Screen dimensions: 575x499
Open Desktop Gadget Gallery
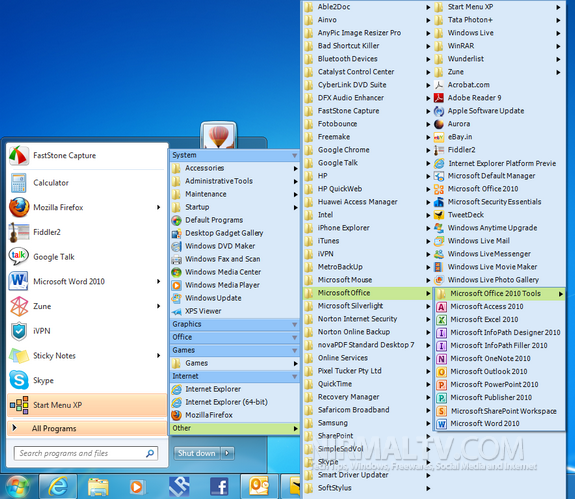coord(235,233)
